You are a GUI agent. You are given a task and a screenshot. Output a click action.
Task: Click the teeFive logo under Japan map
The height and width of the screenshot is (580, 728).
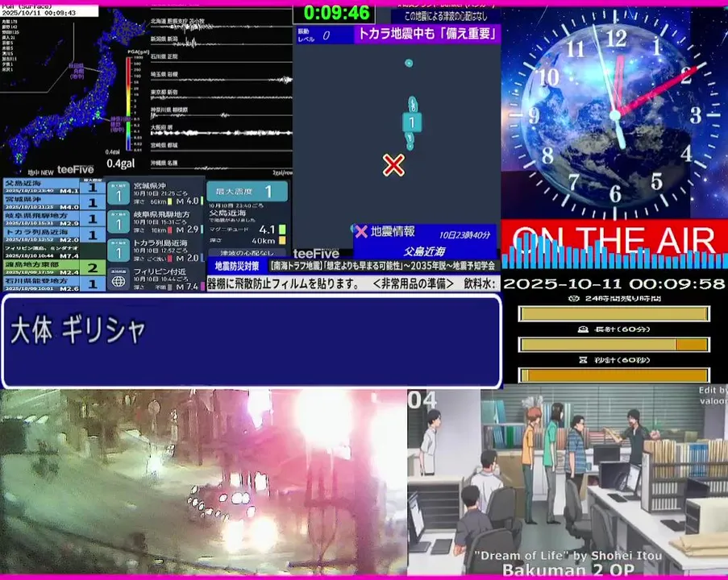click(75, 170)
